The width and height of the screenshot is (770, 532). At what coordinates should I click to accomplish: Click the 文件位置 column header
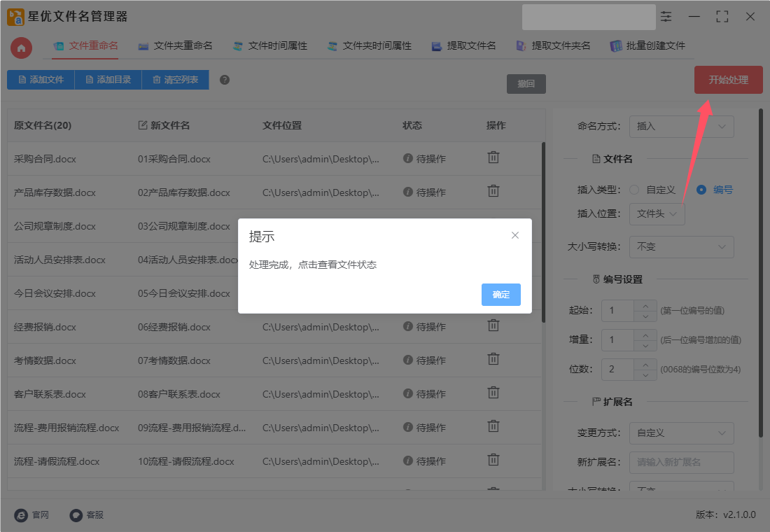point(282,125)
